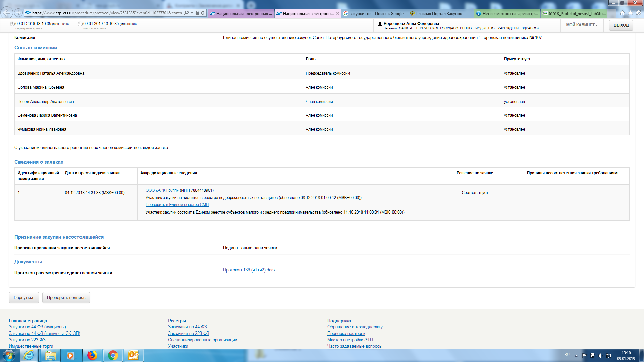Open Главная страница footer link
This screenshot has width=644, height=362.
(28, 321)
